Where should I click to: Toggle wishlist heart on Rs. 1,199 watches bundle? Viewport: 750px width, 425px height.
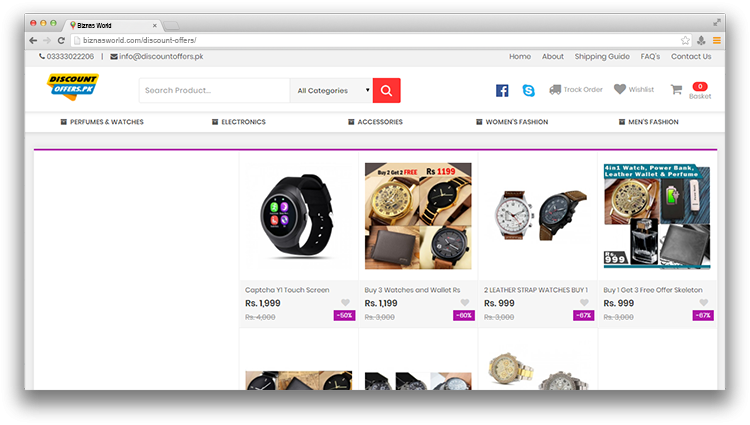click(x=465, y=303)
